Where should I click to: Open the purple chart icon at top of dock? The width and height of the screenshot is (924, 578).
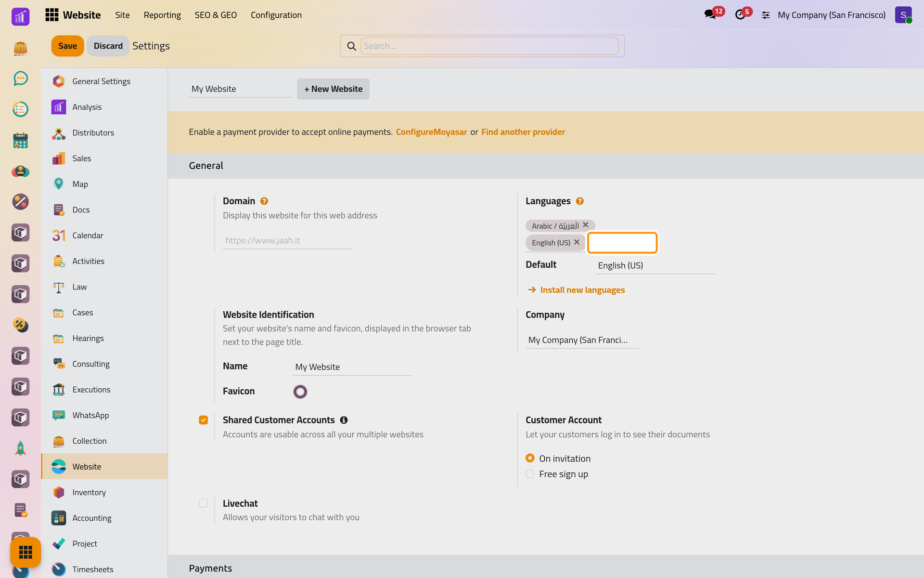[x=20, y=17]
